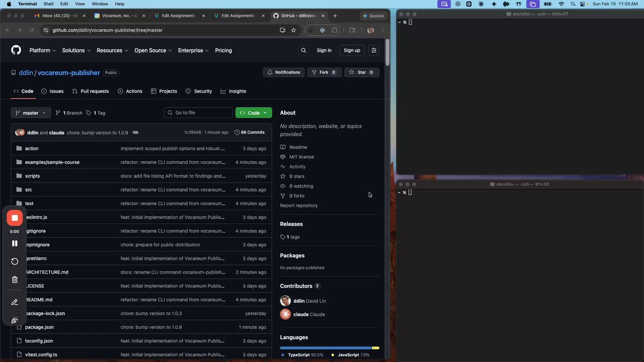Open the MIT license link
The image size is (644, 362).
[x=301, y=157]
